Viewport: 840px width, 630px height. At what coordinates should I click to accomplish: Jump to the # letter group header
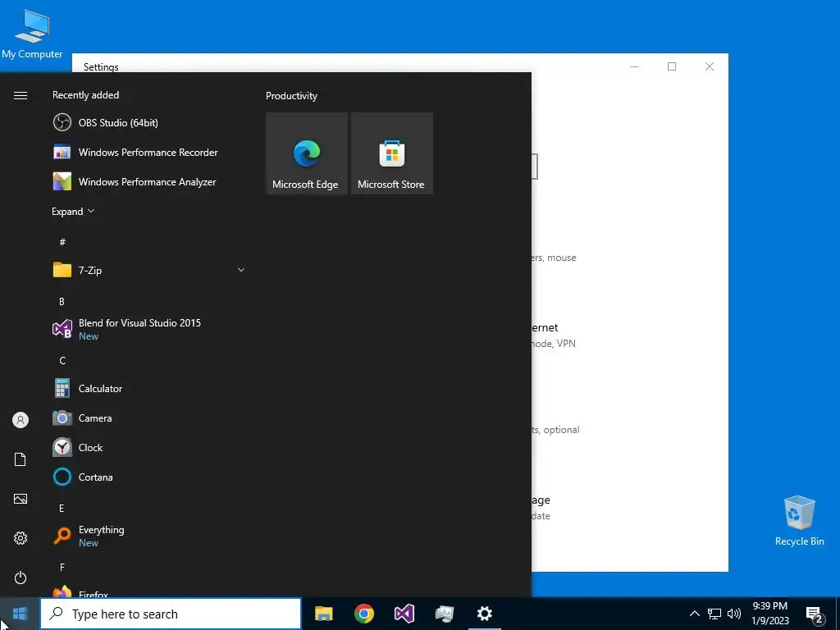(62, 242)
